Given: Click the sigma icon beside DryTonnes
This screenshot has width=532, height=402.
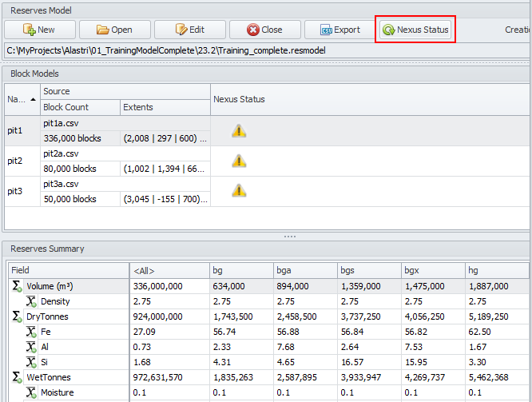Looking at the screenshot, I should point(17,316).
